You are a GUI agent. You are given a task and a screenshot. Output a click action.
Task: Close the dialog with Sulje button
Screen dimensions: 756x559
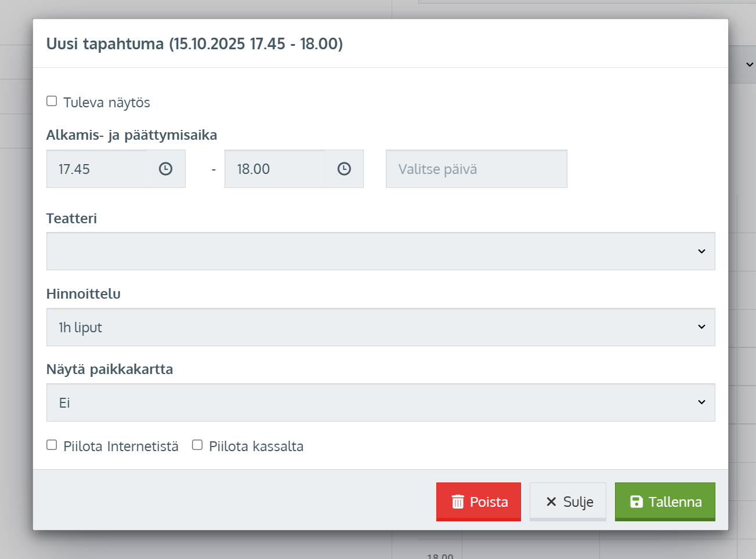[568, 502]
